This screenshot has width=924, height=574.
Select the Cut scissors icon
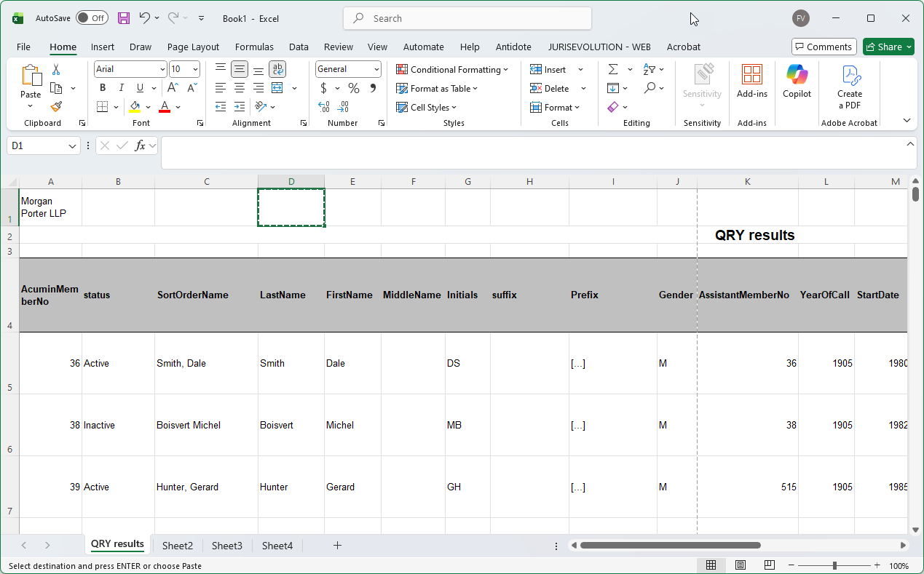tap(56, 70)
